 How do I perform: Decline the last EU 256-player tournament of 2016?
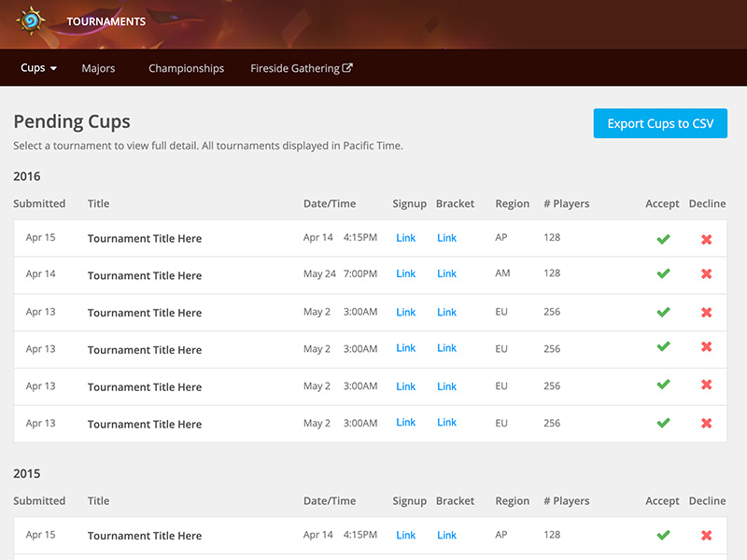(x=707, y=423)
